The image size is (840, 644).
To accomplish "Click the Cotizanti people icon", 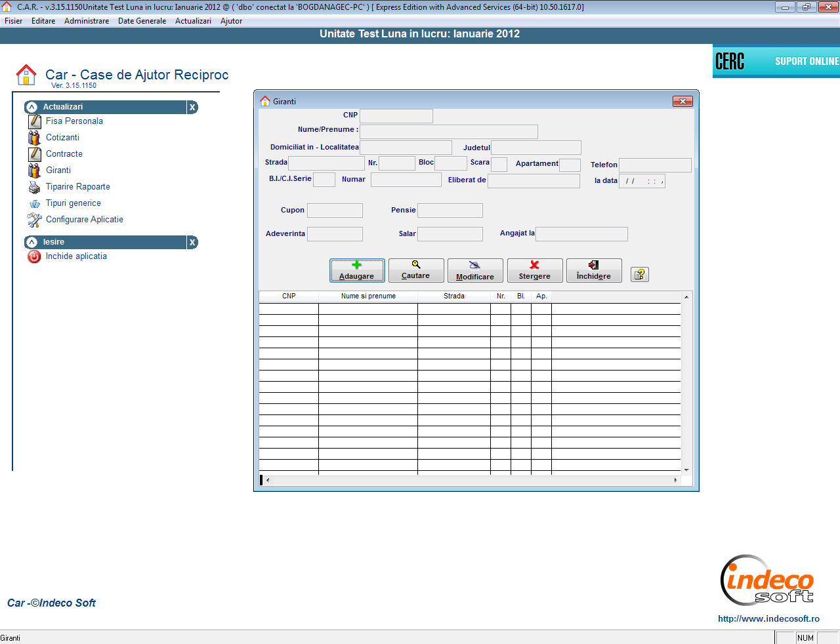I will 34,138.
